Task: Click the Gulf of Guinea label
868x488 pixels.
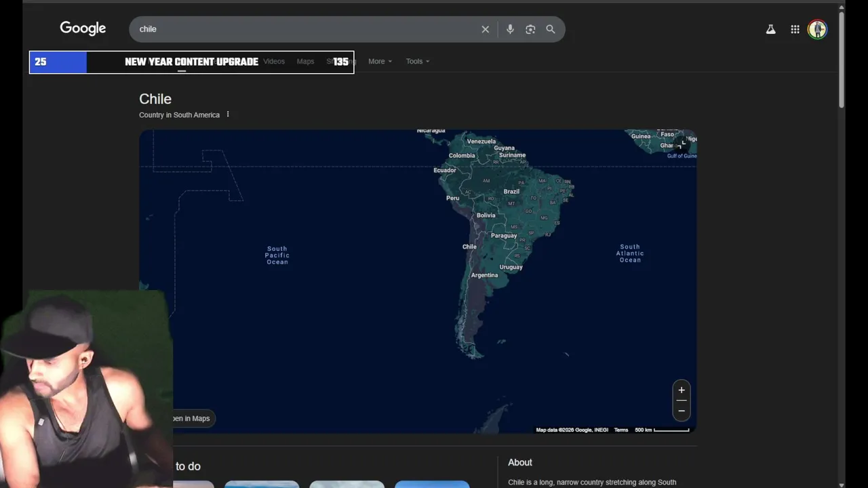Action: click(x=682, y=156)
